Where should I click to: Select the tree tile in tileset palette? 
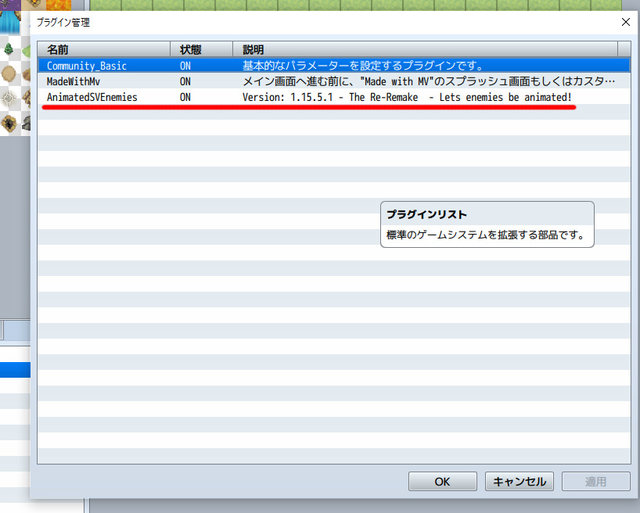pos(8,49)
